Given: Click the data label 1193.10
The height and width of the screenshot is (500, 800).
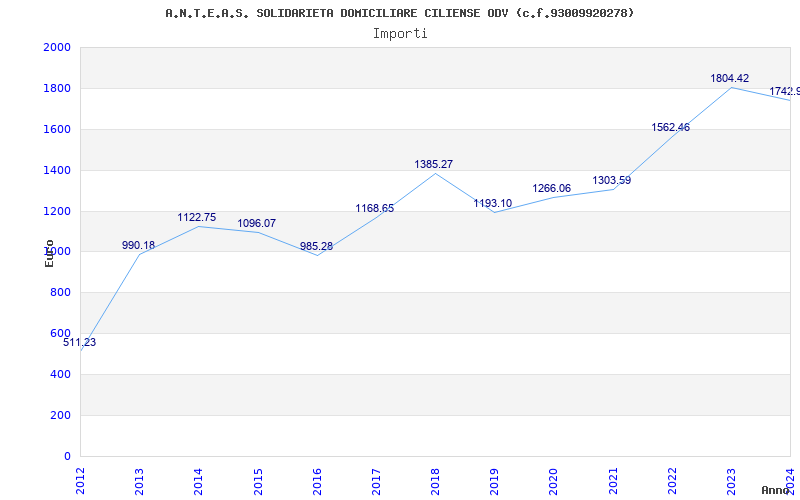Looking at the screenshot, I should tap(493, 203).
